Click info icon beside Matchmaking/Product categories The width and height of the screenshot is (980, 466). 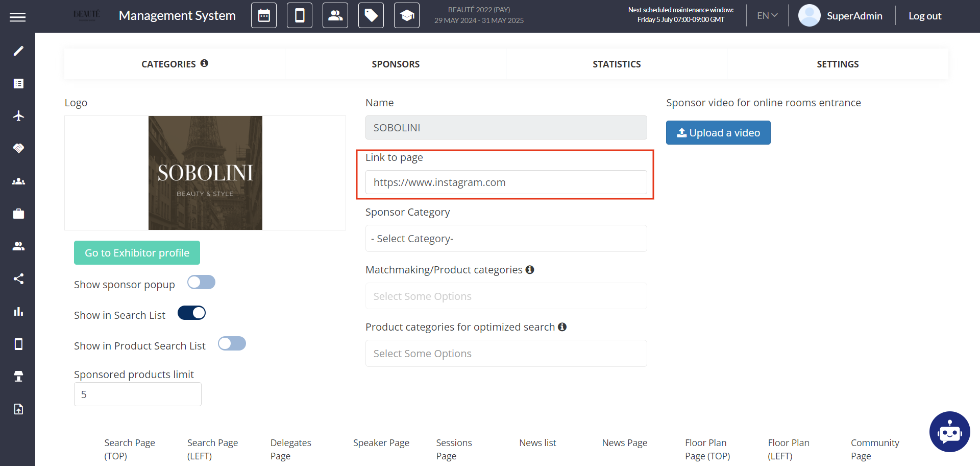click(530, 269)
